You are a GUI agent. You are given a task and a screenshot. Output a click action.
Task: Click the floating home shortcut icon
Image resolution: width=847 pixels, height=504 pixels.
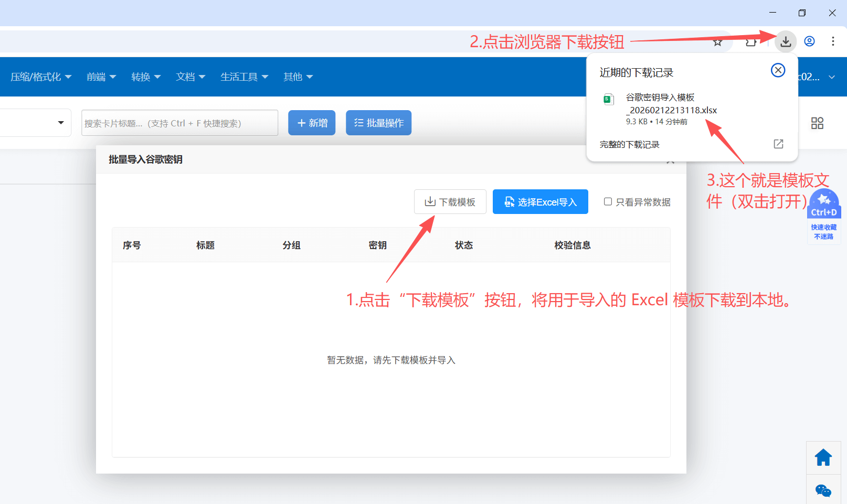point(823,457)
